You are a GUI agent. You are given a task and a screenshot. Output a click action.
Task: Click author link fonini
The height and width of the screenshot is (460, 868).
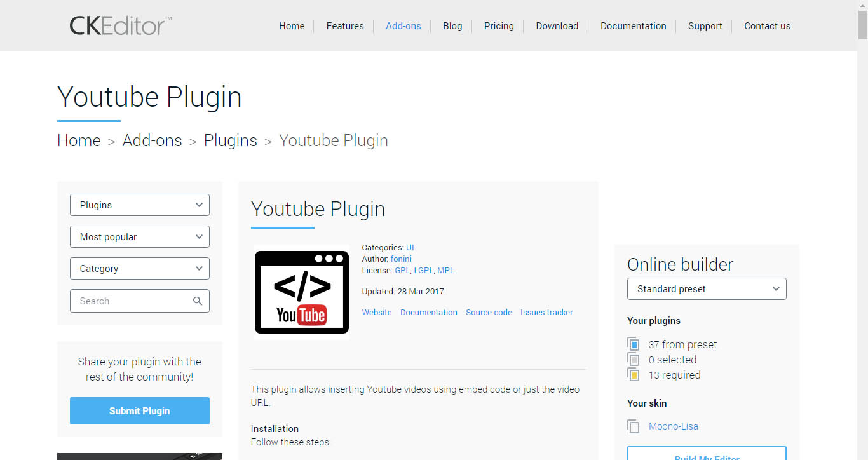[400, 259]
